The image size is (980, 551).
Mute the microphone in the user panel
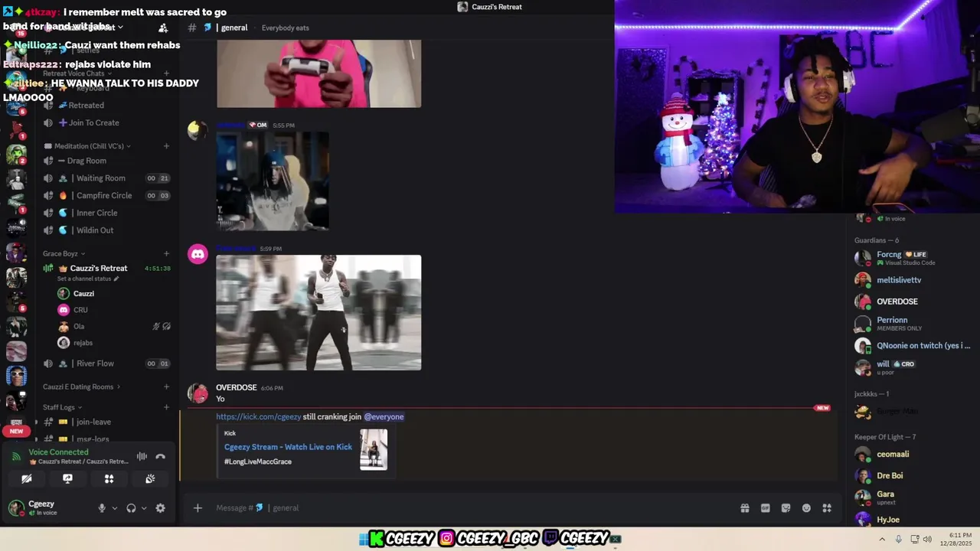click(102, 508)
